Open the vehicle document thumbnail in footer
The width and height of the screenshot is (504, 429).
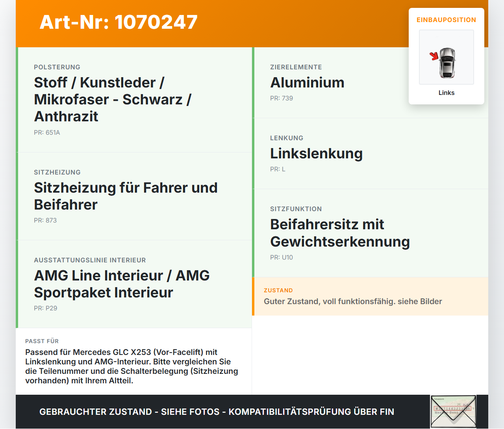coord(453,412)
